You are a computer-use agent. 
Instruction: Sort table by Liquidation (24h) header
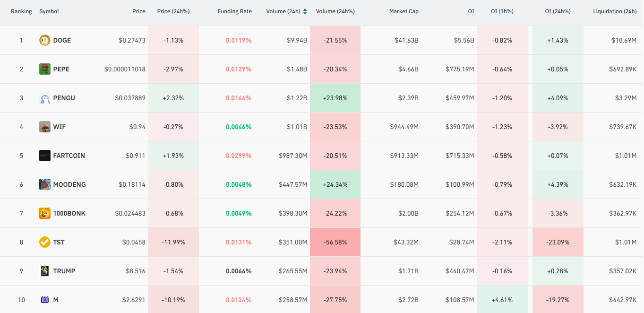tap(615, 11)
